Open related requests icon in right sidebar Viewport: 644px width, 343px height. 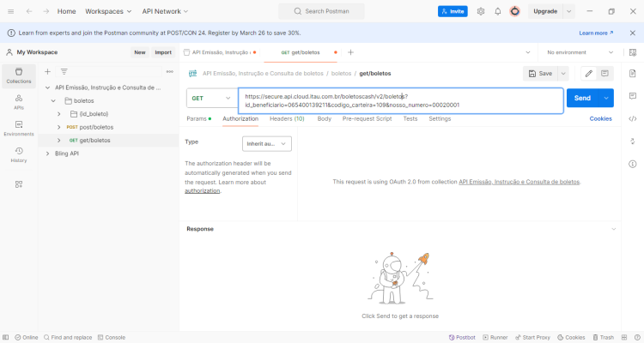coord(633,141)
